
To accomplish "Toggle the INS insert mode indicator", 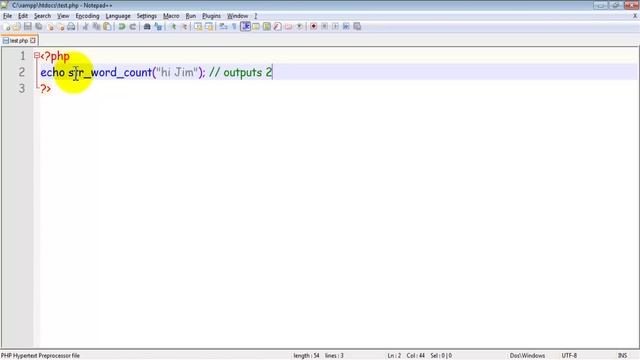I will 622,356.
